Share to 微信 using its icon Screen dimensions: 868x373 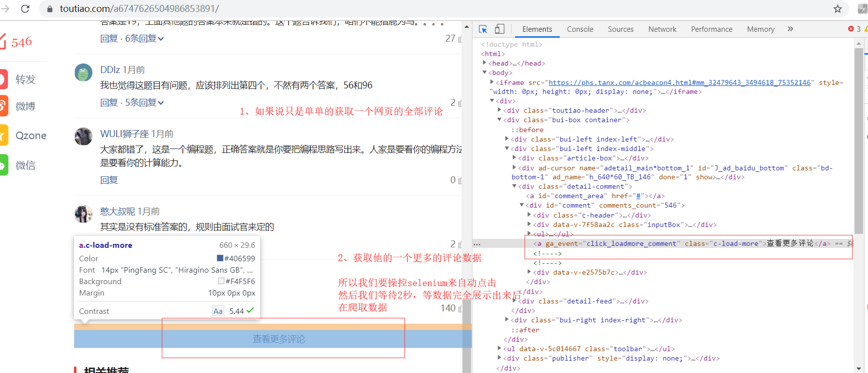click(3, 165)
